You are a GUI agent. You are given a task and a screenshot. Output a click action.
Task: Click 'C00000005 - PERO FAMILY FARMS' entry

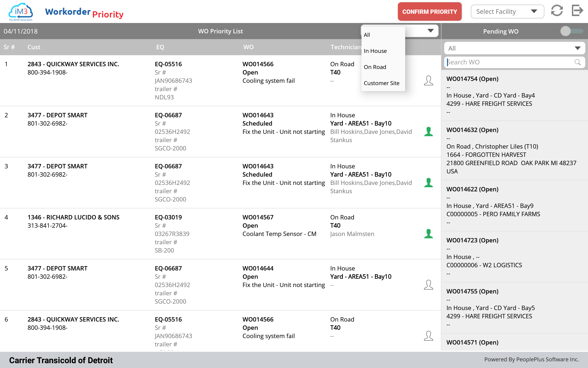(493, 214)
